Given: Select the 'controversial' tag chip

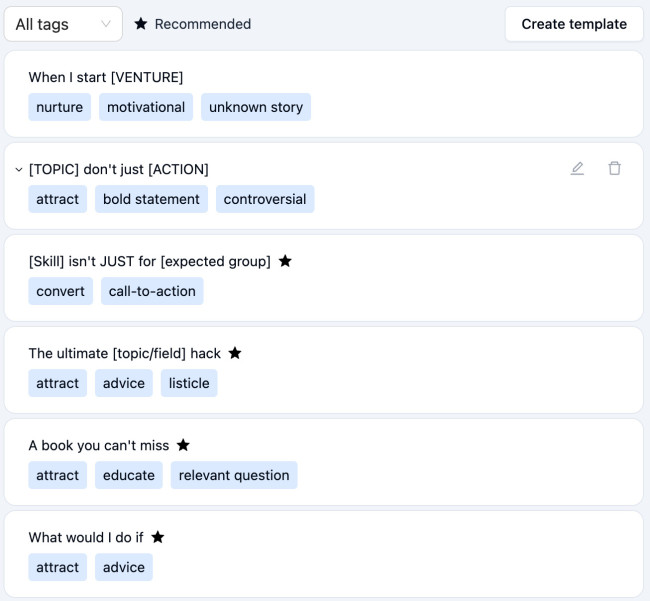Looking at the screenshot, I should pos(265,199).
